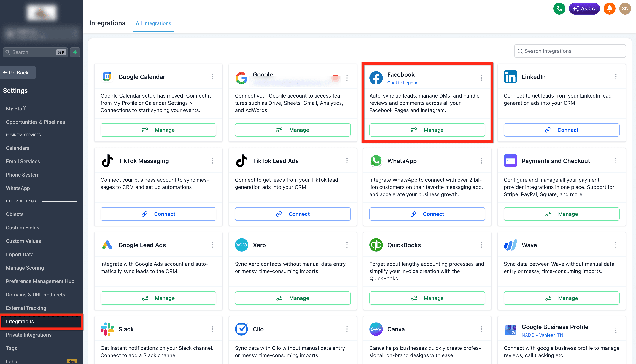
Task: Open three-dot menu on Wave card
Action: 616,245
